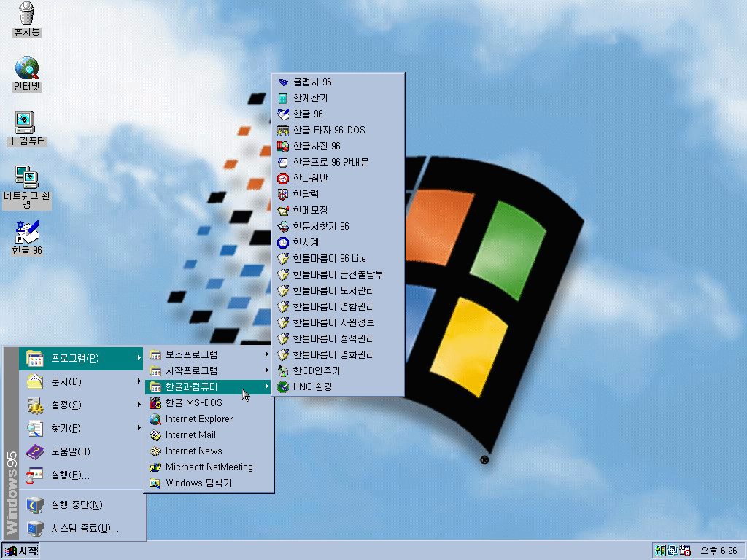This screenshot has width=747, height=560.
Task: Choose 실행(R)... in the start menu
Action: click(82, 475)
